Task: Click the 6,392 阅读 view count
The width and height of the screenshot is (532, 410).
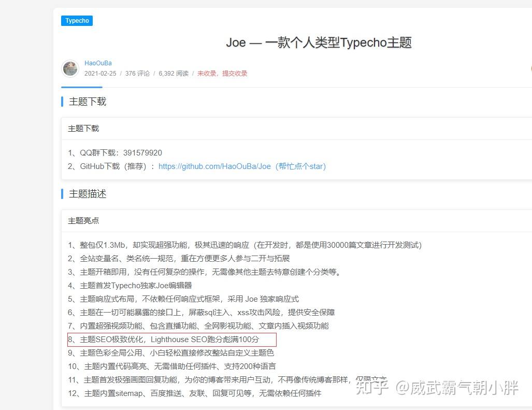Action: coord(174,73)
